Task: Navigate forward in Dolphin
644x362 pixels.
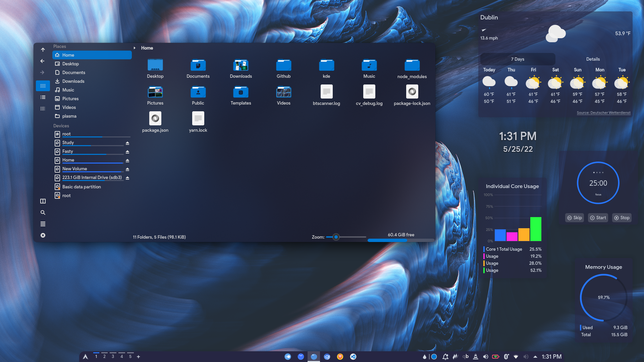Action: [x=42, y=72]
